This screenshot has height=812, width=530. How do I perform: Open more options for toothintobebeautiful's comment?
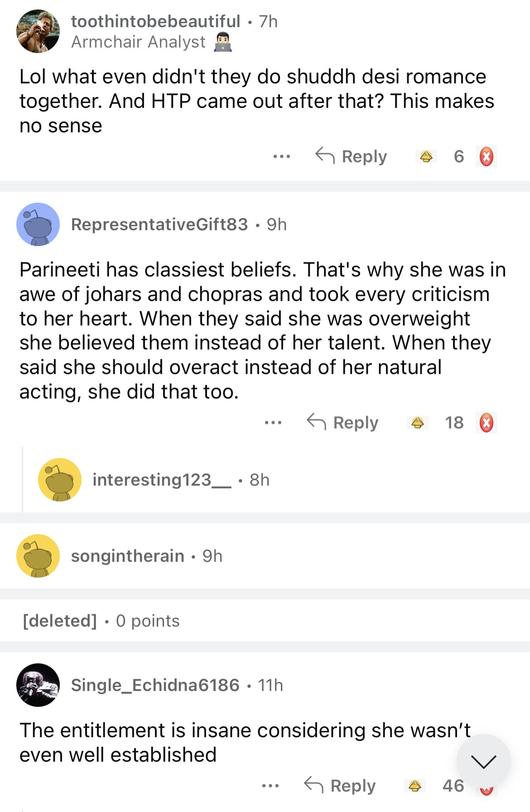[x=281, y=157]
